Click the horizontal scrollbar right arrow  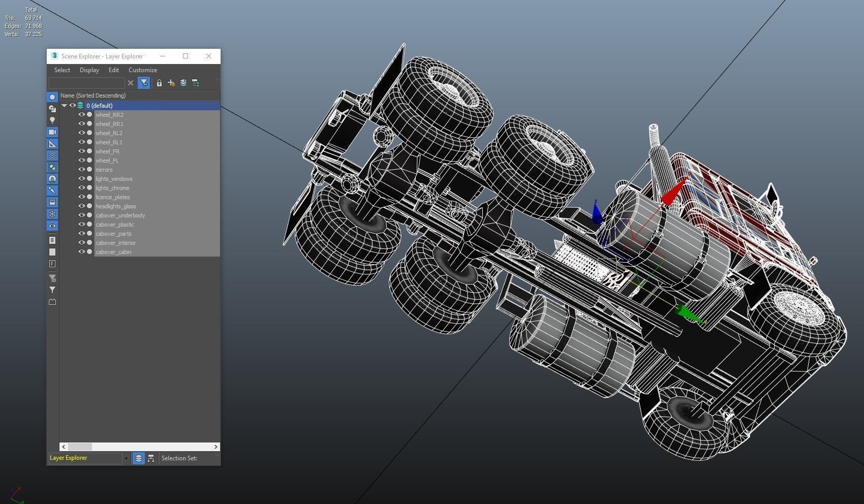tap(216, 447)
